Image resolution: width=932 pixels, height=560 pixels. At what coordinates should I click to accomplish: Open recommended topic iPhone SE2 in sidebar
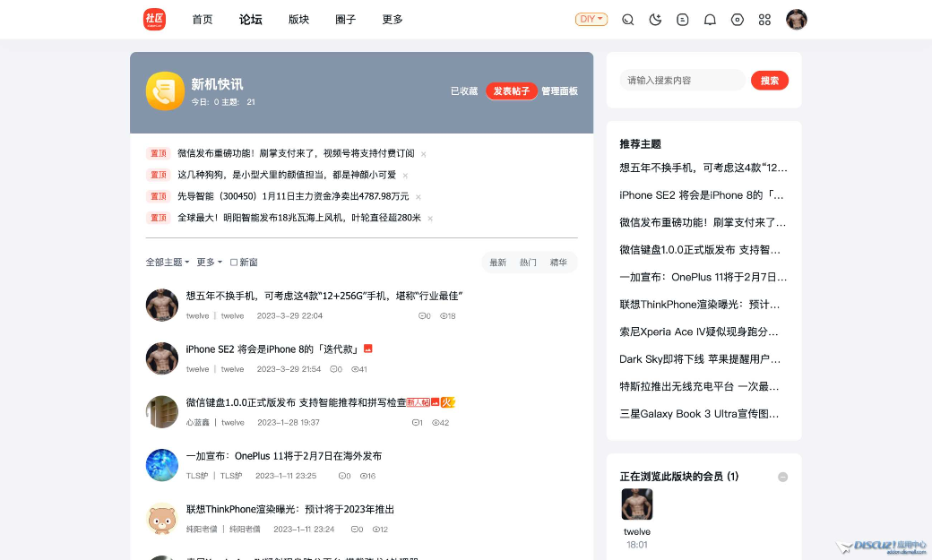(x=702, y=195)
